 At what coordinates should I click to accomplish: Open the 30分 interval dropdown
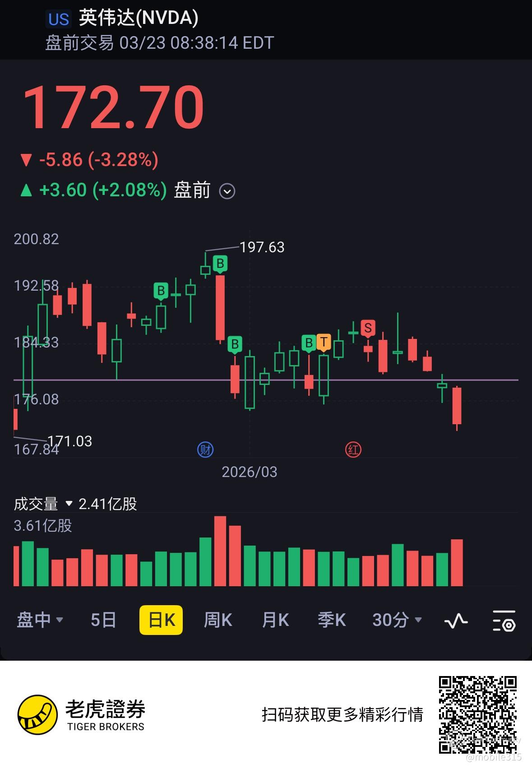pos(397,620)
